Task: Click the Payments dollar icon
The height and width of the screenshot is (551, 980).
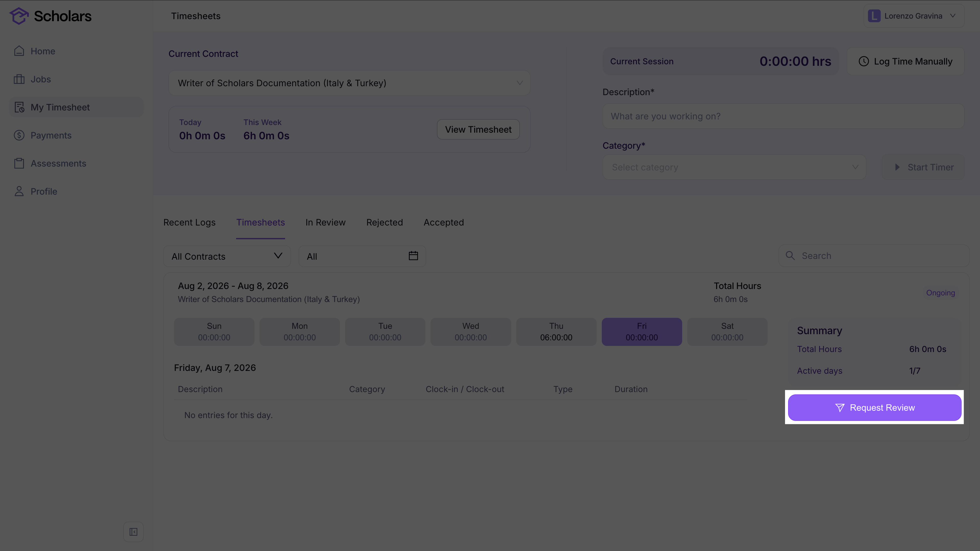Action: [x=19, y=135]
